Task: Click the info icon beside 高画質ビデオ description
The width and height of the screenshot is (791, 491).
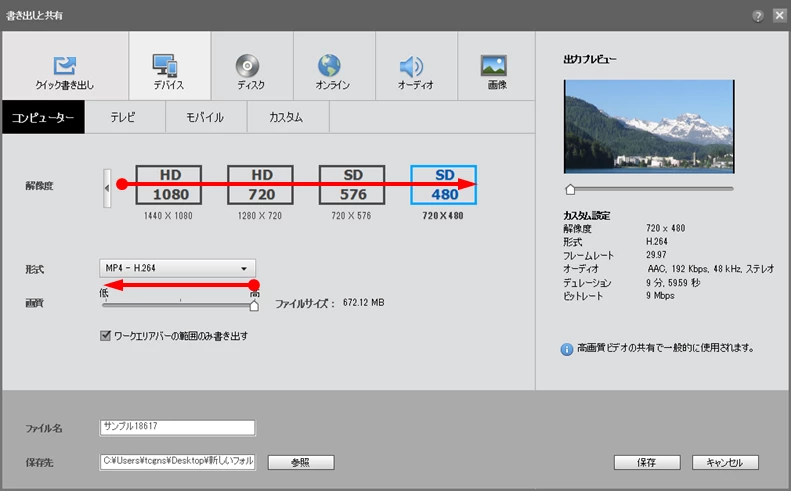Action: (567, 349)
